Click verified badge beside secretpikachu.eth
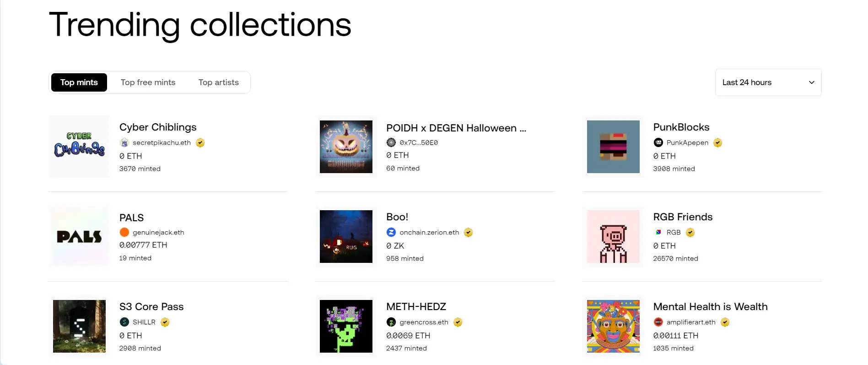Viewport: 868px width, 365px height. click(x=200, y=143)
